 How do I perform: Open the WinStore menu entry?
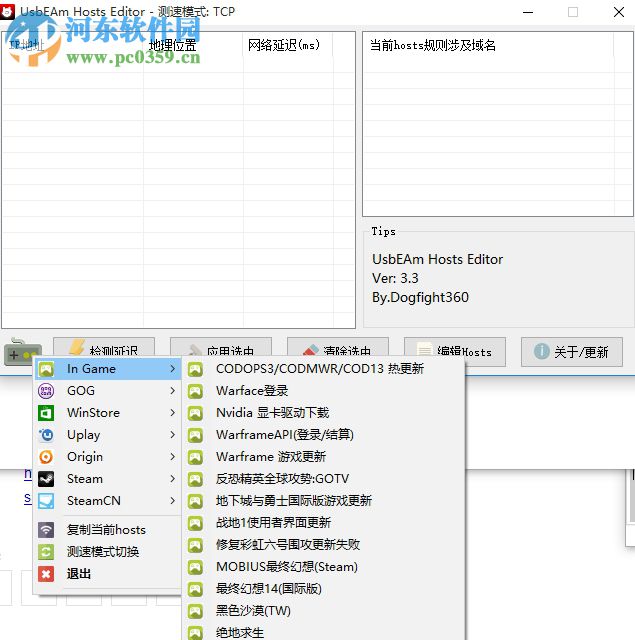108,413
